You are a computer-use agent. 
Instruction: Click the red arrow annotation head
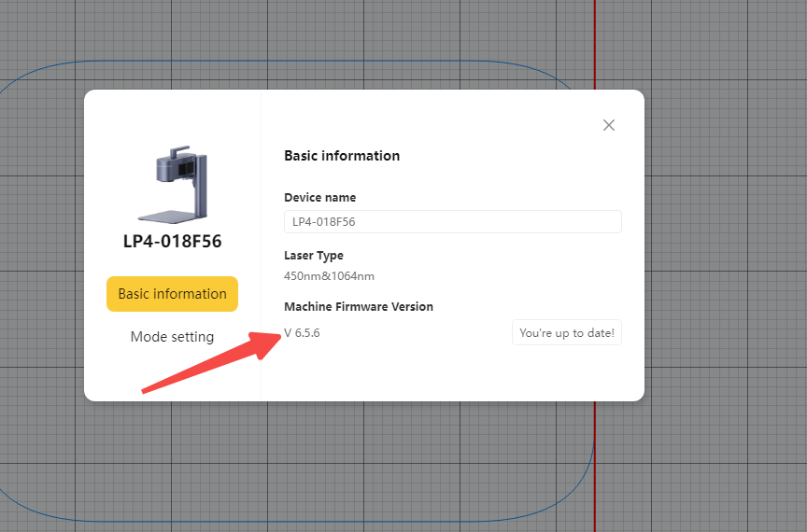[x=265, y=343]
